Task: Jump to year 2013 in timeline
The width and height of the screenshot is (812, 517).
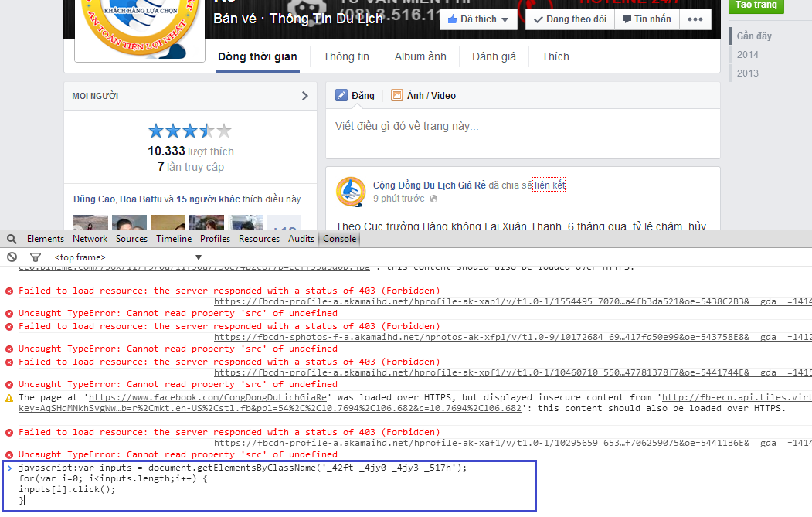Action: [747, 73]
